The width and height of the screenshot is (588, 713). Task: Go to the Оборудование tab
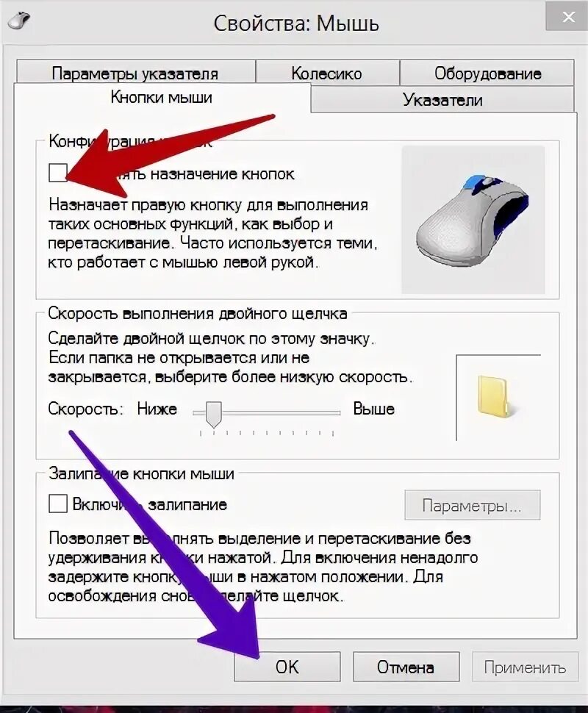[487, 73]
